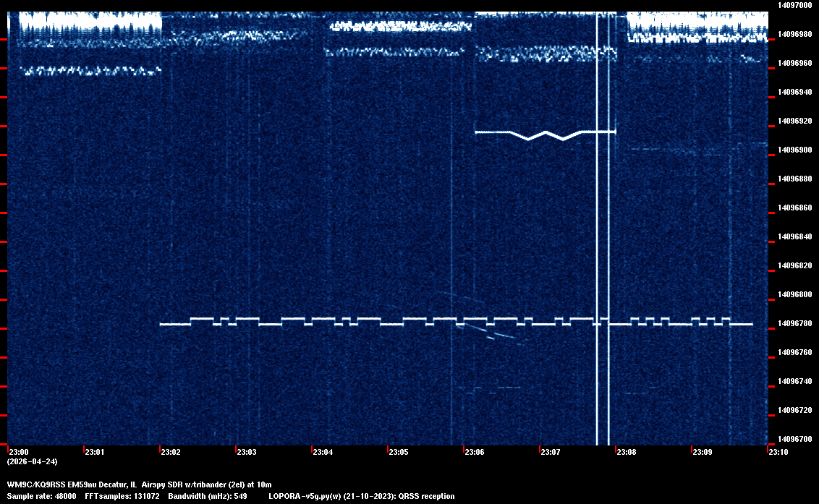Select the 23:05 time marker label

(x=398, y=453)
